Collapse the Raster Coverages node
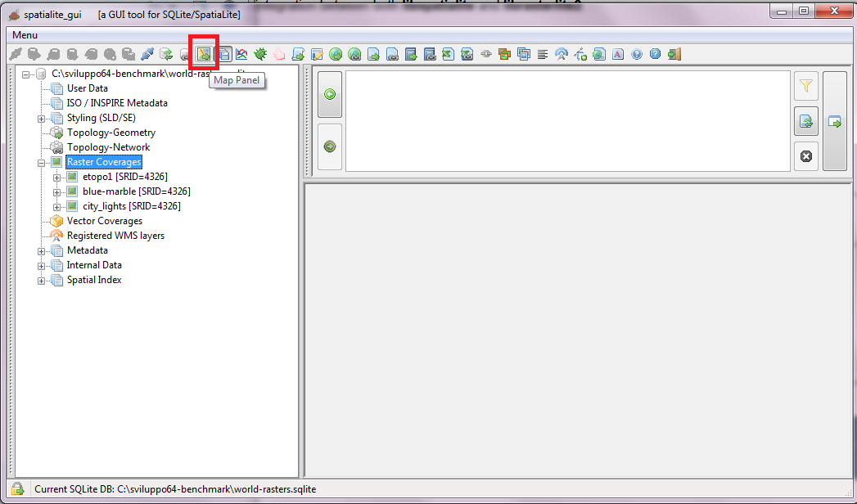 pos(41,163)
